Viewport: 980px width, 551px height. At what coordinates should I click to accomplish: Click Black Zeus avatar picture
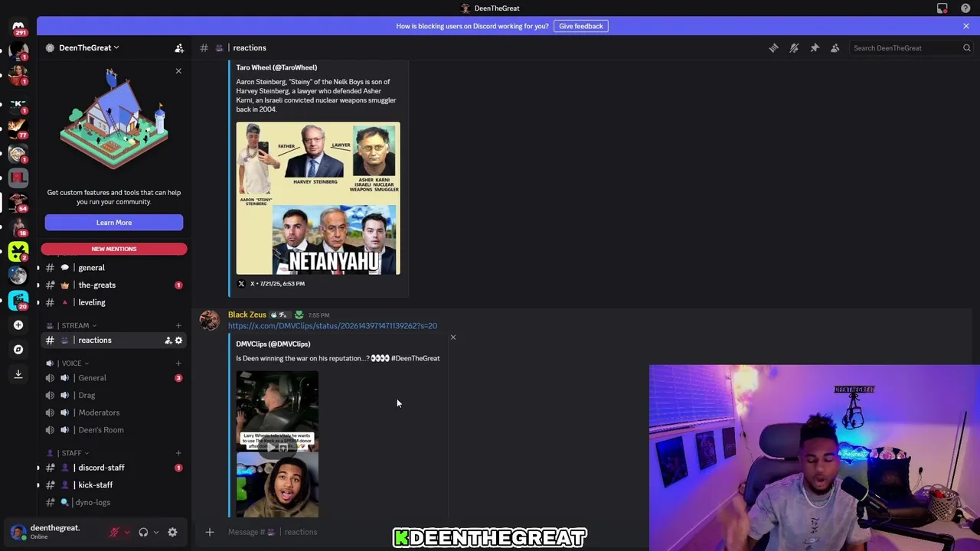coord(209,321)
